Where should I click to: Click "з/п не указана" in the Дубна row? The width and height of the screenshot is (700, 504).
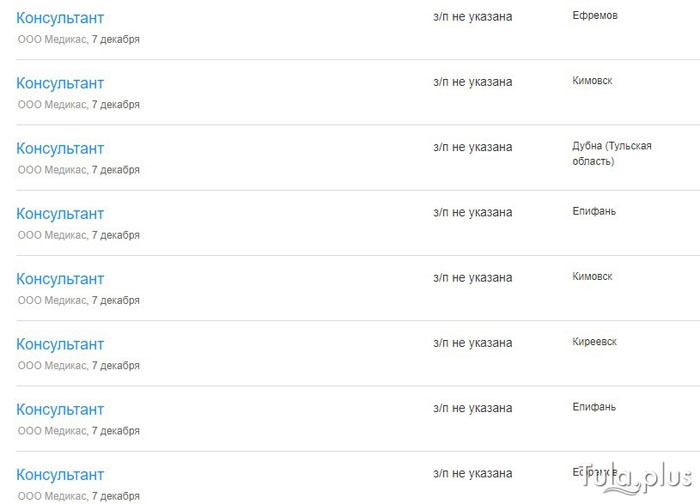(x=472, y=147)
